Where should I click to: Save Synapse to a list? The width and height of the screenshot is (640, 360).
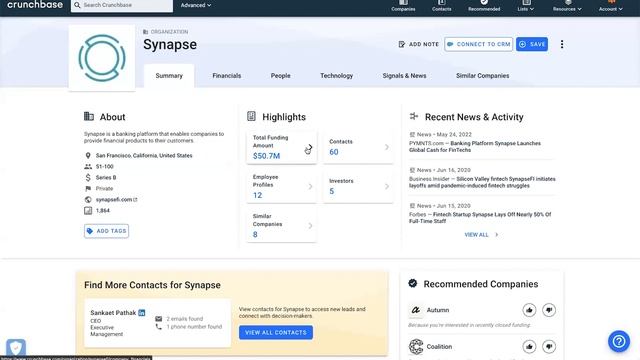(x=532, y=44)
